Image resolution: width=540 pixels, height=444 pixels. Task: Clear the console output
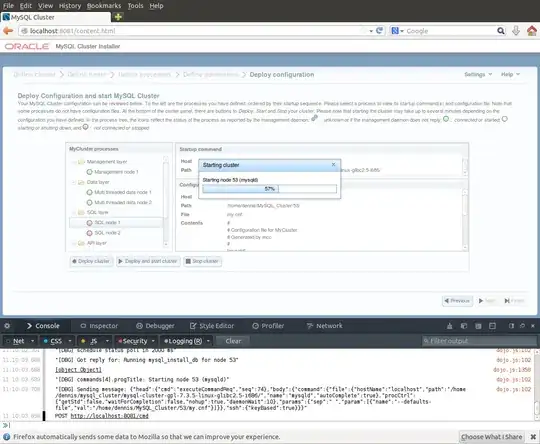[x=233, y=341]
